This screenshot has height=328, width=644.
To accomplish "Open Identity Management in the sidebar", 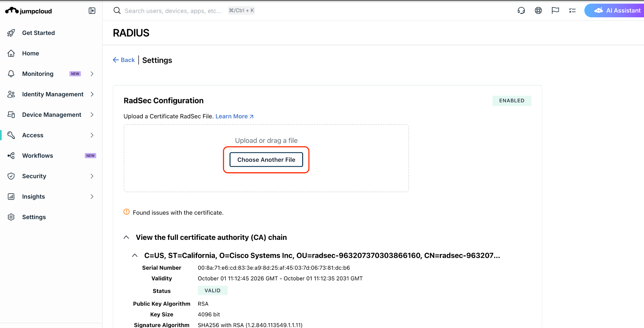I will 53,94.
